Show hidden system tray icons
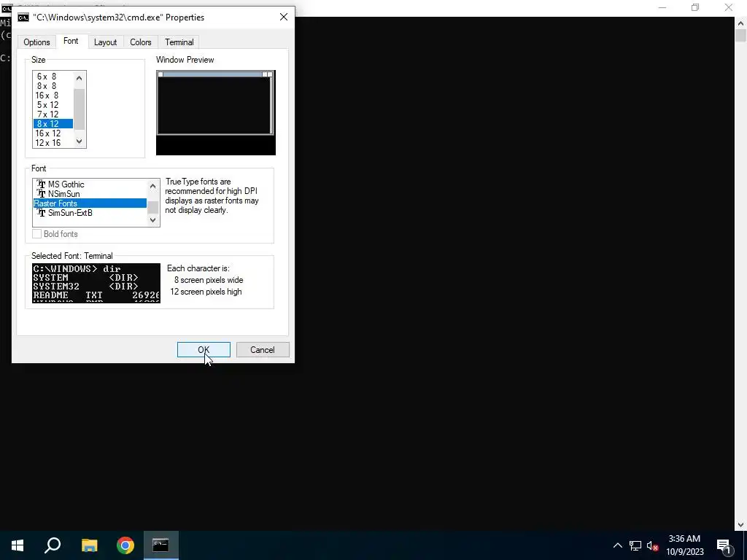Screen dimensions: 747x560 pos(617,545)
